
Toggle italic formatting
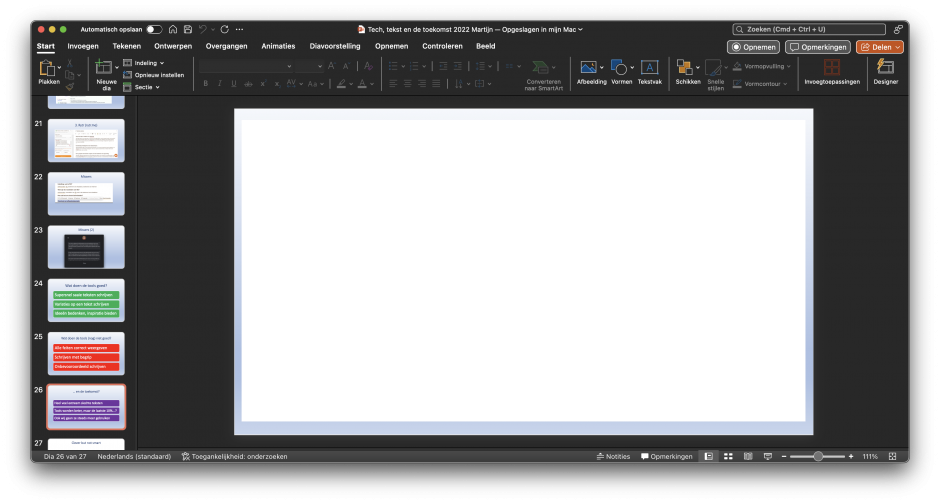click(219, 83)
